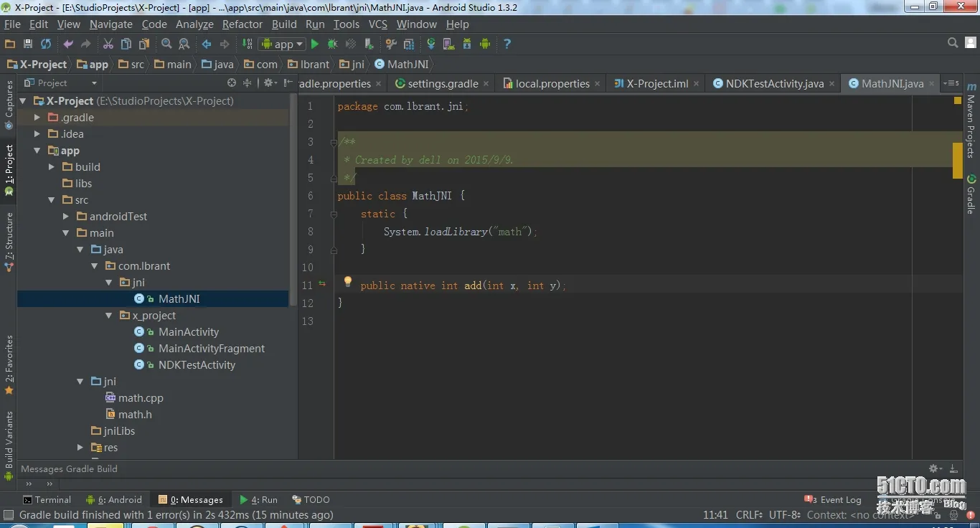Image resolution: width=980 pixels, height=528 pixels.
Task: Start debugging with the bug icon
Action: click(x=332, y=44)
